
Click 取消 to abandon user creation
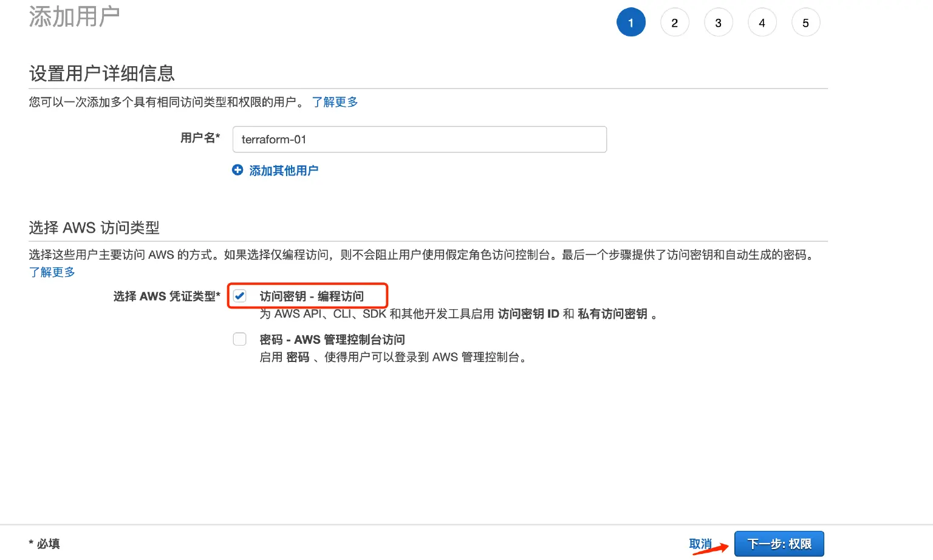coord(699,544)
